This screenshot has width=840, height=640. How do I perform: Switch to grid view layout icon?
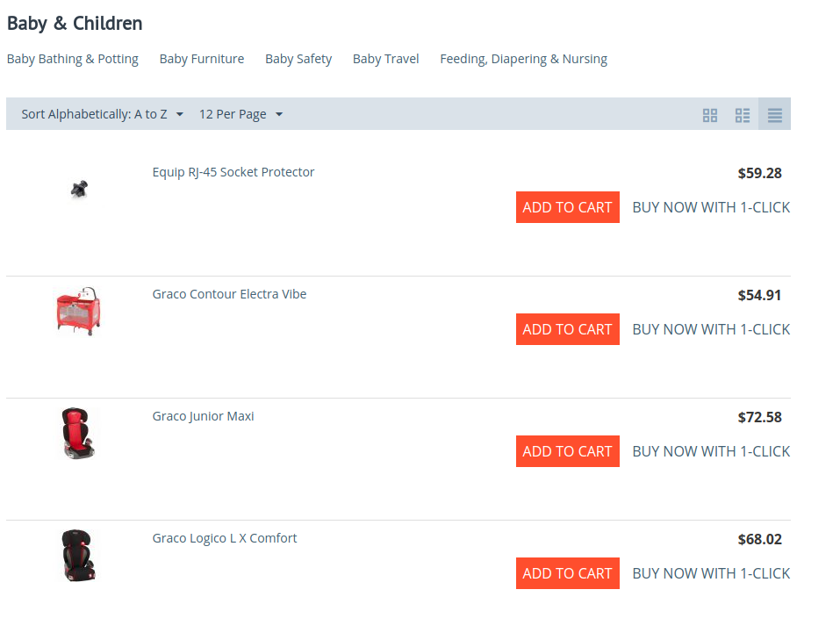[x=710, y=115]
